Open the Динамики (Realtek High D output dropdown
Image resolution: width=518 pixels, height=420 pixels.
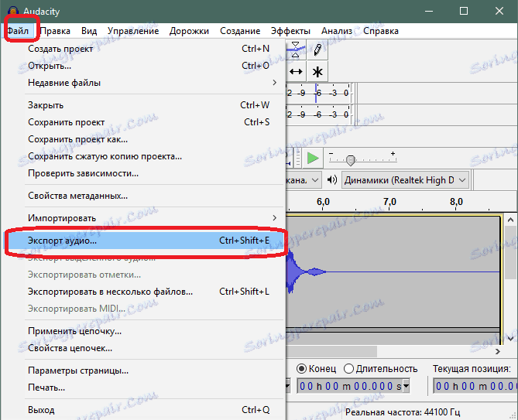pyautogui.click(x=406, y=180)
